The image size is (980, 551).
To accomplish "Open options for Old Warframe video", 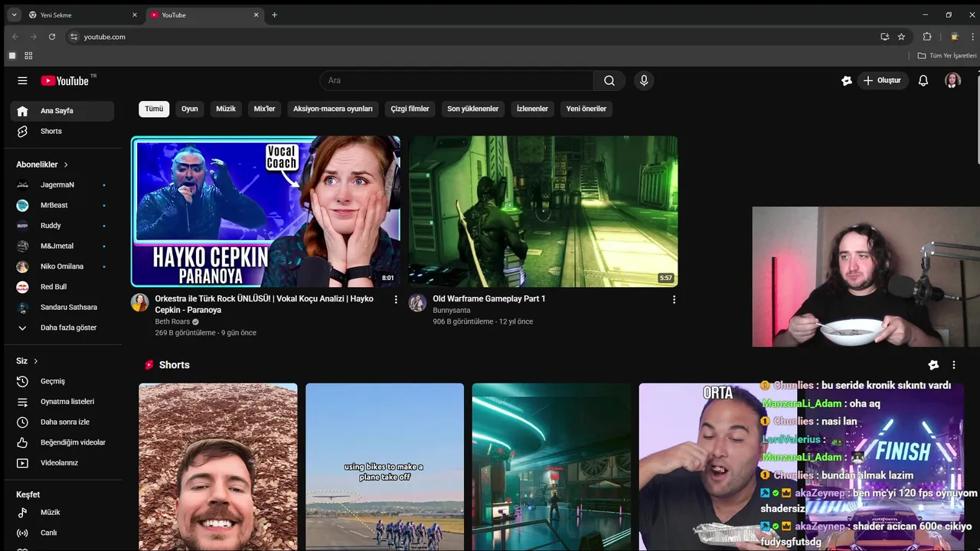I will [674, 300].
